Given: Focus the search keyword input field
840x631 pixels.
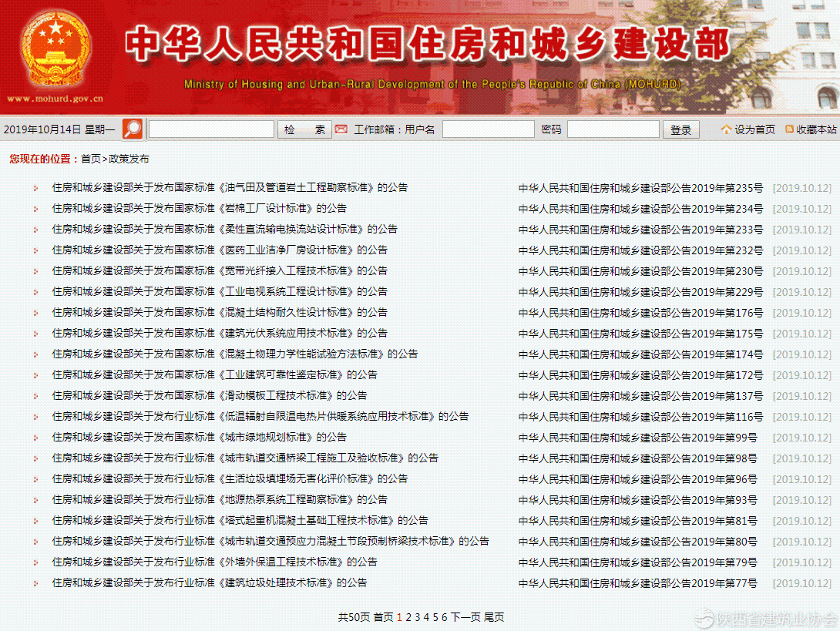Looking at the screenshot, I should click(211, 129).
